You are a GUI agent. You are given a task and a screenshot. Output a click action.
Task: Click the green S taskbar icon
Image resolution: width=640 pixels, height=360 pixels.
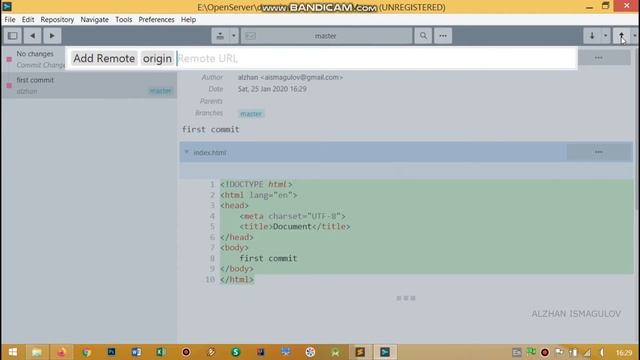coord(236,352)
